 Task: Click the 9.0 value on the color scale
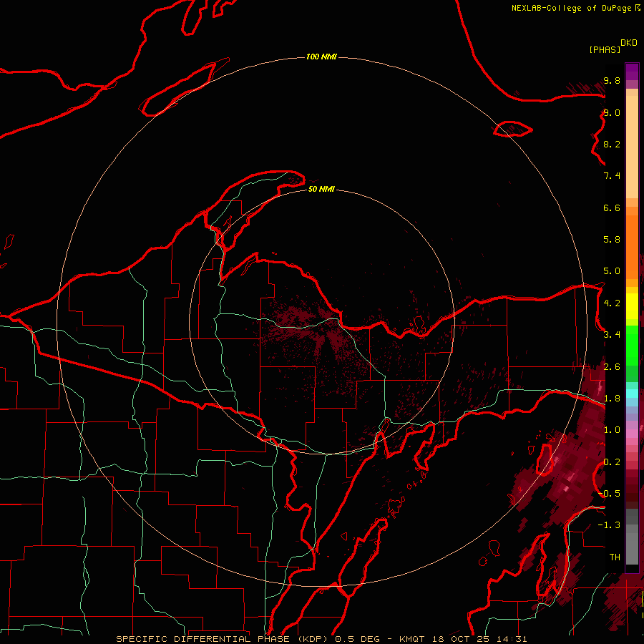(612, 112)
